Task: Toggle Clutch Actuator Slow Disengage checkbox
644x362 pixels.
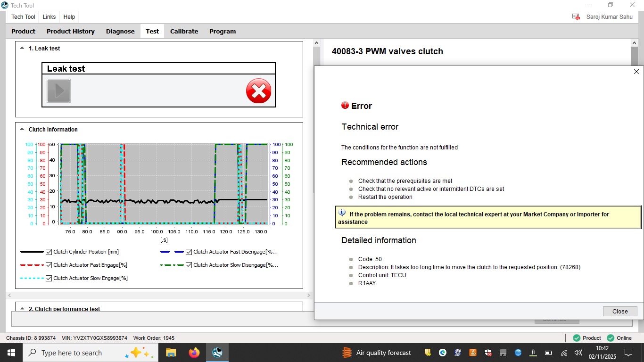Action: coord(189,265)
